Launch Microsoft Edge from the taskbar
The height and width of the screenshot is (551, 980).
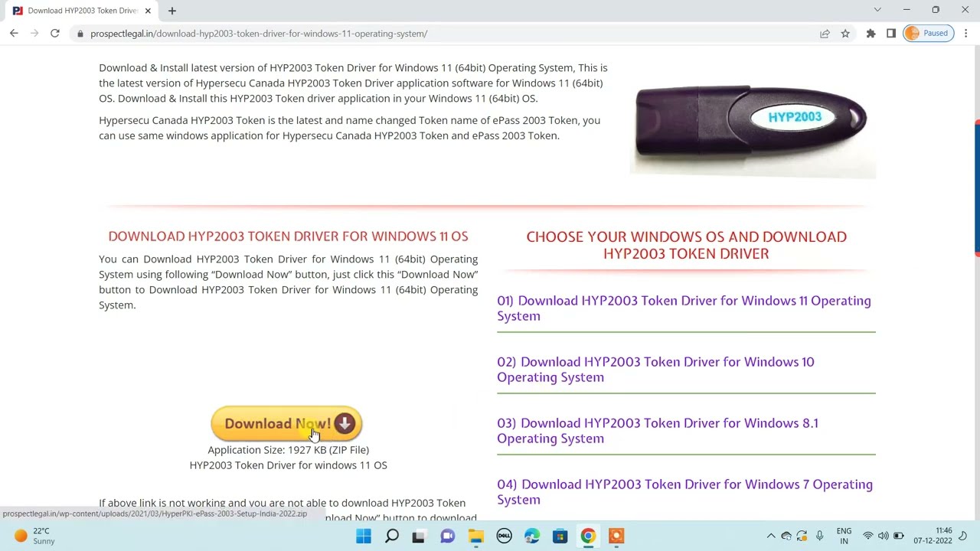(x=532, y=536)
